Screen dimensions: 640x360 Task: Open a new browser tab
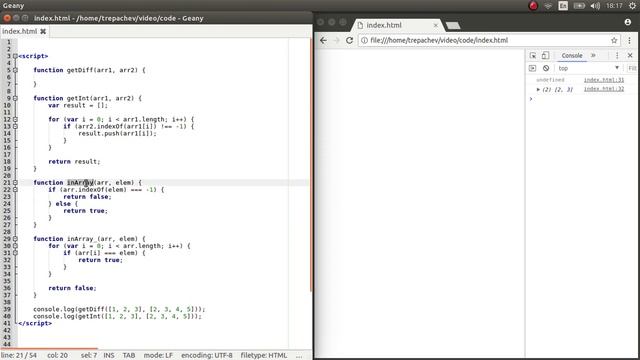[x=453, y=26]
